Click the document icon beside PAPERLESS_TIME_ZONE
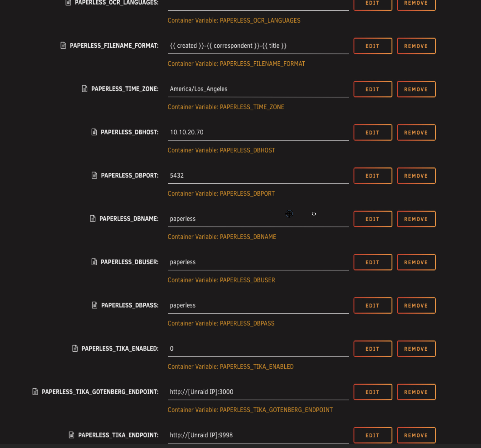The height and width of the screenshot is (448, 481). pyautogui.click(x=85, y=89)
